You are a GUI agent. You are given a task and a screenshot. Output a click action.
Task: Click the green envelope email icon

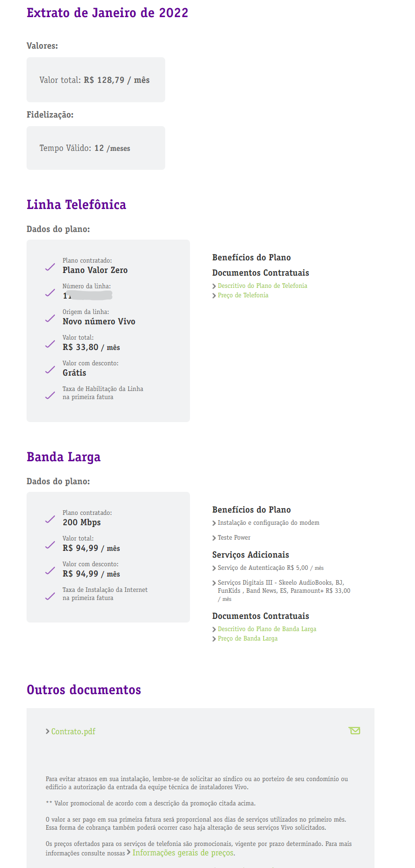355,731
